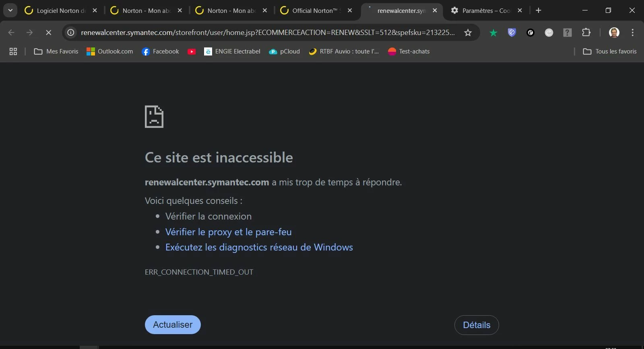Click the Ce site est inaccessible heading
Image resolution: width=644 pixels, height=349 pixels.
219,158
